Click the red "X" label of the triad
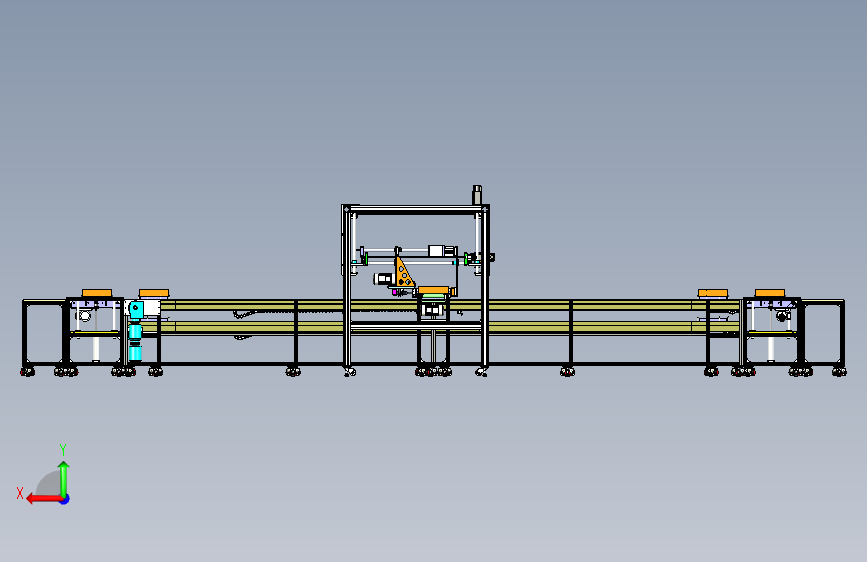 pos(20,493)
